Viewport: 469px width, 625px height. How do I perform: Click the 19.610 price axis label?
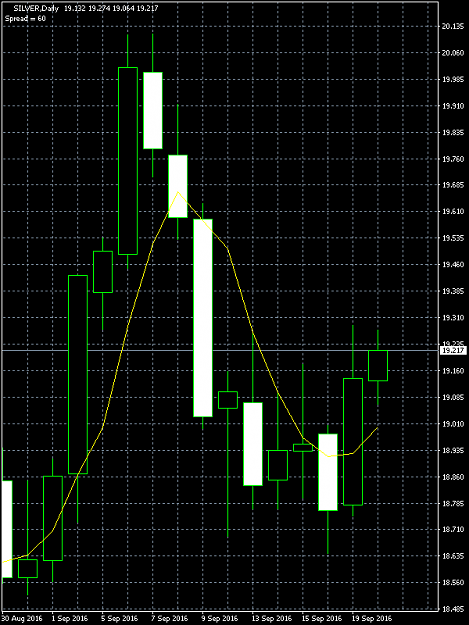[453, 212]
